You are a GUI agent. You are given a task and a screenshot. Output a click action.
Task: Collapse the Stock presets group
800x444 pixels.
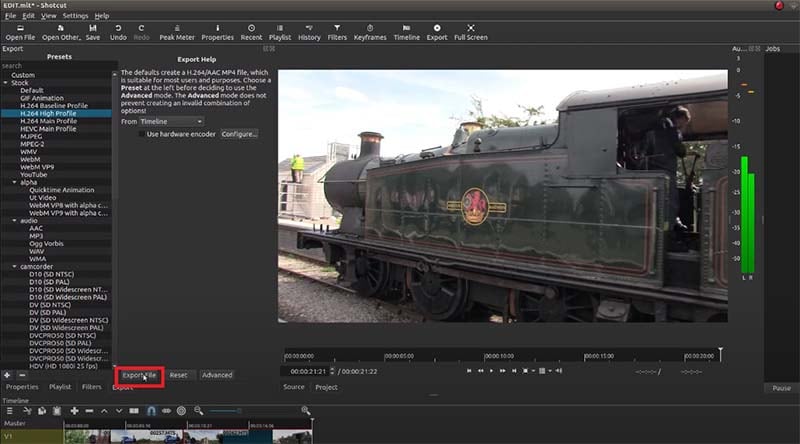pyautogui.click(x=6, y=83)
